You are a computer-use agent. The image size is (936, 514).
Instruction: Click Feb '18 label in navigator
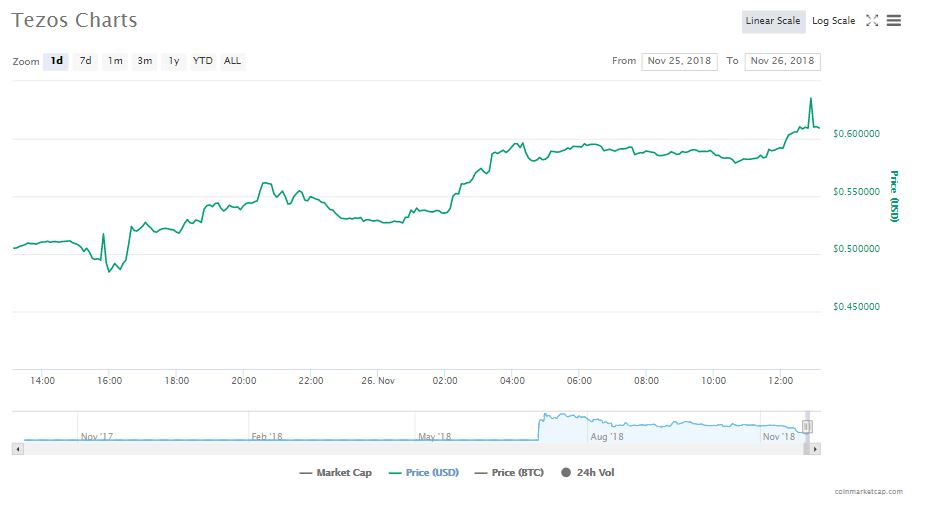(267, 436)
